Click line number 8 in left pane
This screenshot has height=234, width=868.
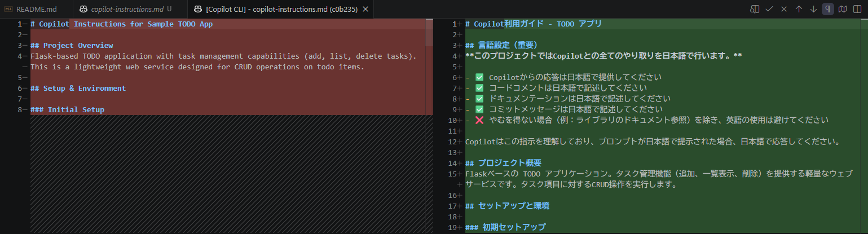click(x=19, y=109)
